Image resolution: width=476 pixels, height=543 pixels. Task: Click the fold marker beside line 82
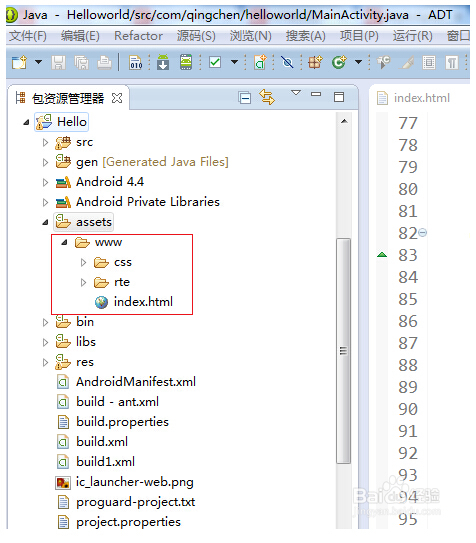point(422,232)
